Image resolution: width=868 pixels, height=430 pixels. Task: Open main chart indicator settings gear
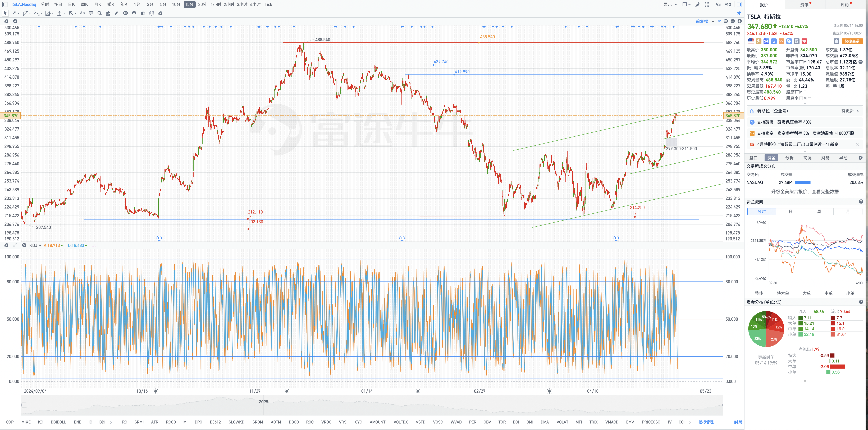click(x=6, y=21)
